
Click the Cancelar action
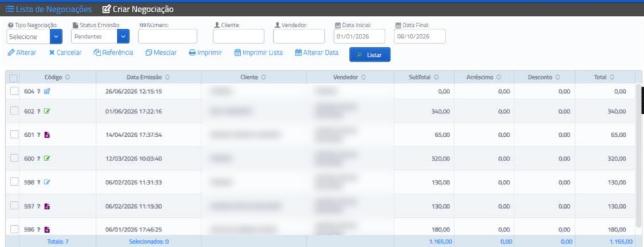(65, 53)
